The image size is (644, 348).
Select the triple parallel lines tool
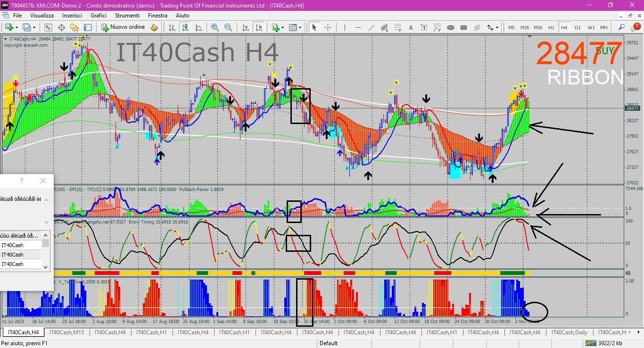coord(477,27)
